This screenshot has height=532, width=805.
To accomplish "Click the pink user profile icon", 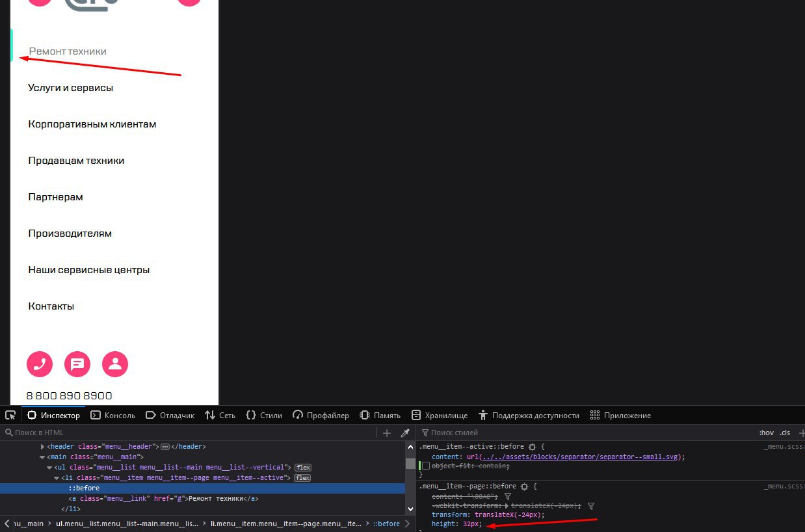I will tap(115, 364).
